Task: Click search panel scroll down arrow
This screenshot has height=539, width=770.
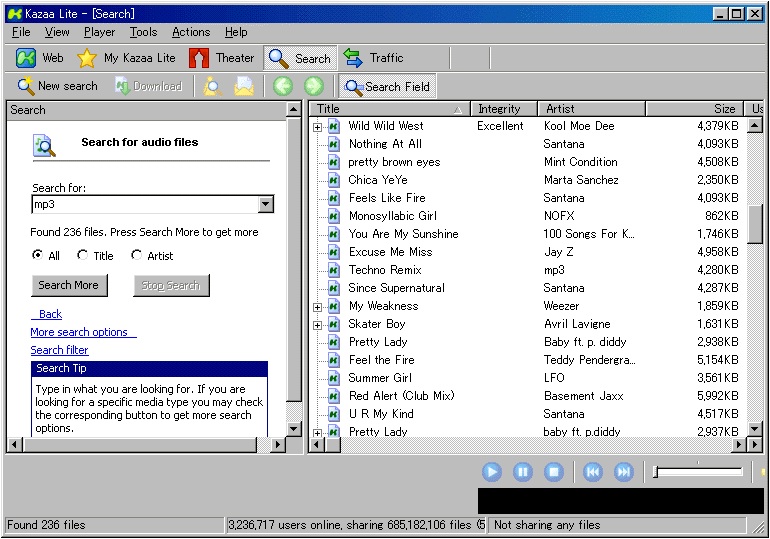Action: [x=294, y=429]
